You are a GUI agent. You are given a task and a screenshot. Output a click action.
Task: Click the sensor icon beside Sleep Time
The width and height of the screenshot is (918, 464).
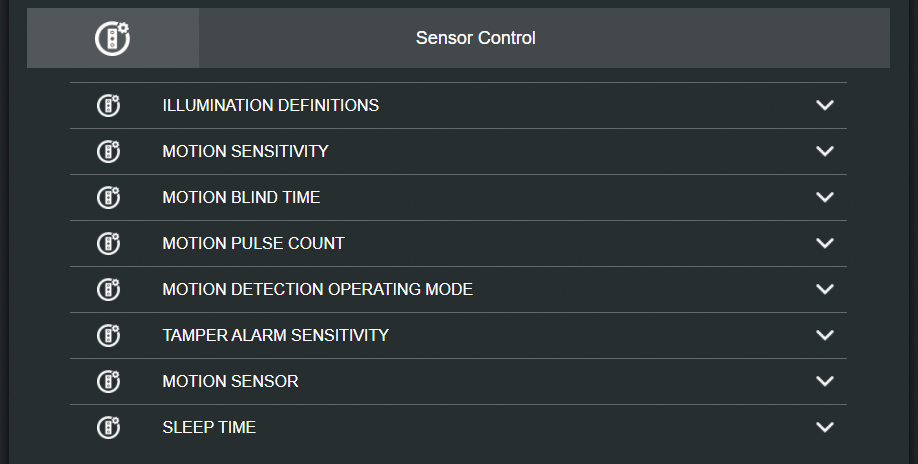[x=108, y=427]
